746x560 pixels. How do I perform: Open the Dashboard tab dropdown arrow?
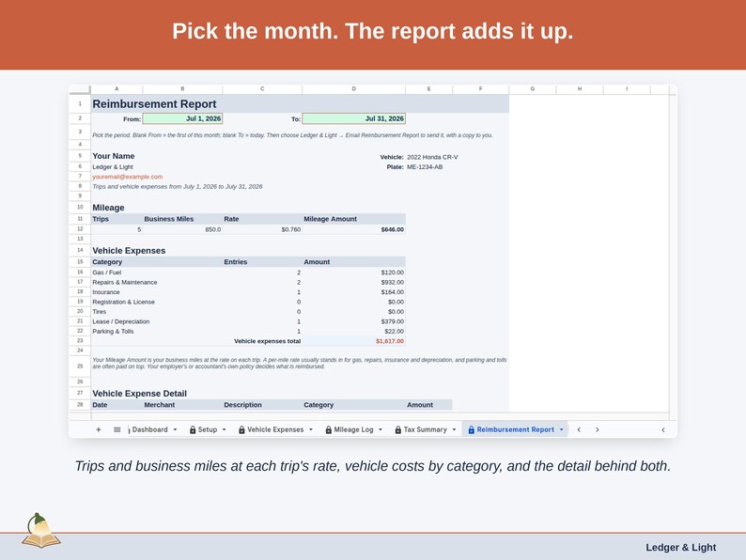coord(175,429)
